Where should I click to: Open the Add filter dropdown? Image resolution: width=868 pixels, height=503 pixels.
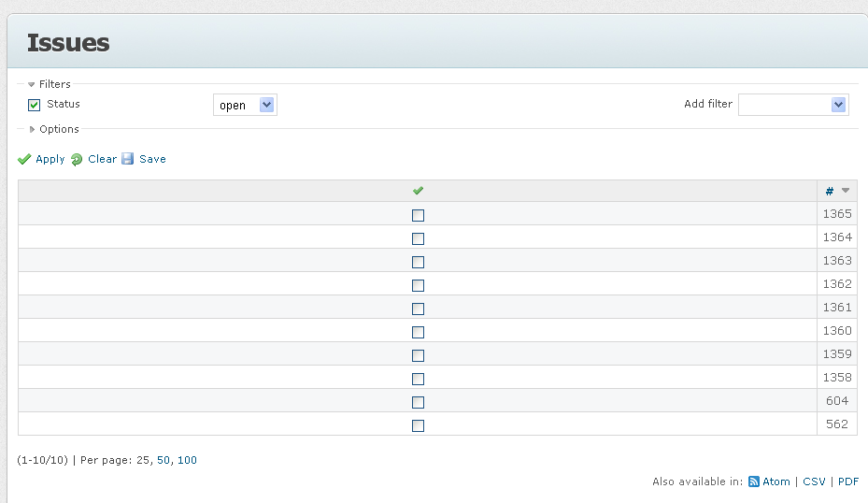(x=793, y=105)
